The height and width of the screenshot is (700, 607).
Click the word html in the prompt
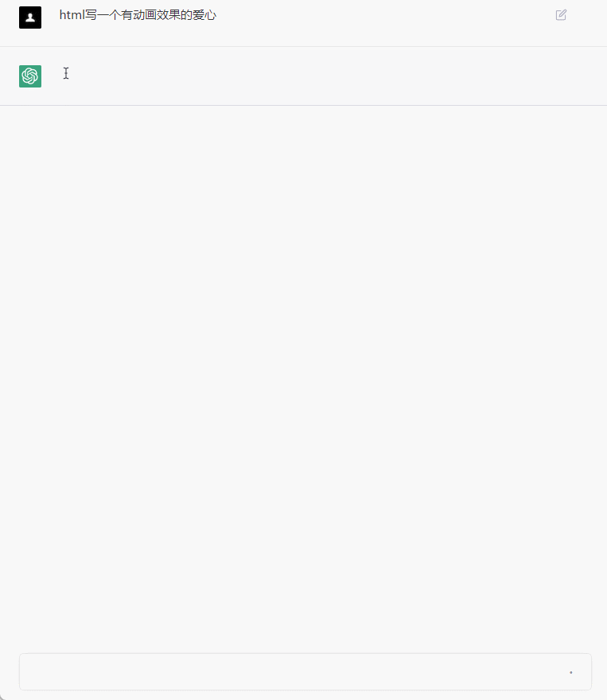[x=72, y=15]
